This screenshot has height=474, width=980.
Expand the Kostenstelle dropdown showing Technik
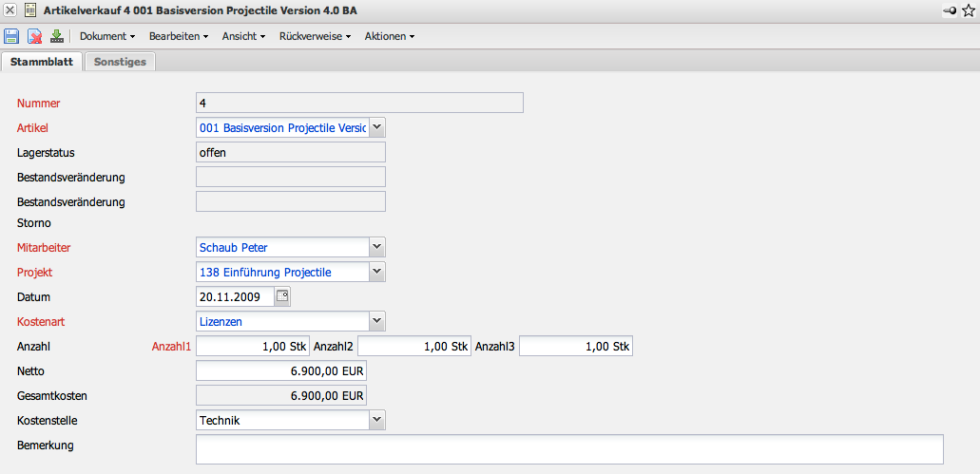tap(376, 419)
